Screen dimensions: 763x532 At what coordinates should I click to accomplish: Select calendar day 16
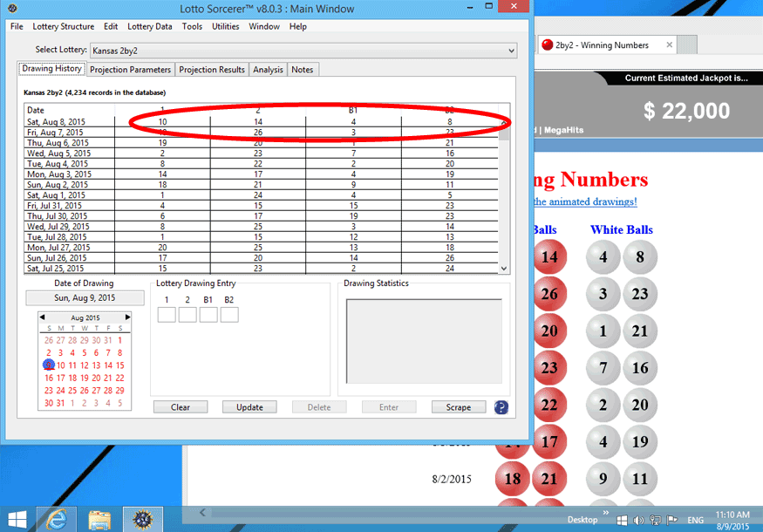(x=49, y=378)
